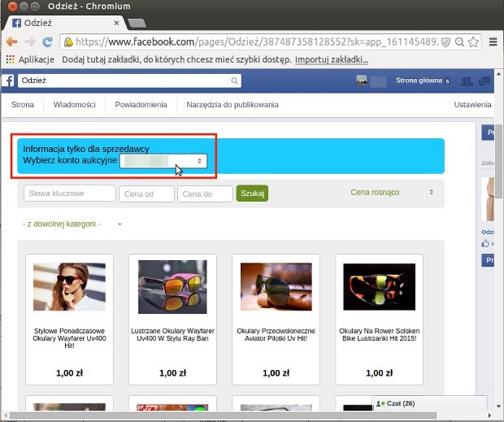Go to Narzędzia do publikowania
504x422 pixels.
pyautogui.click(x=232, y=105)
